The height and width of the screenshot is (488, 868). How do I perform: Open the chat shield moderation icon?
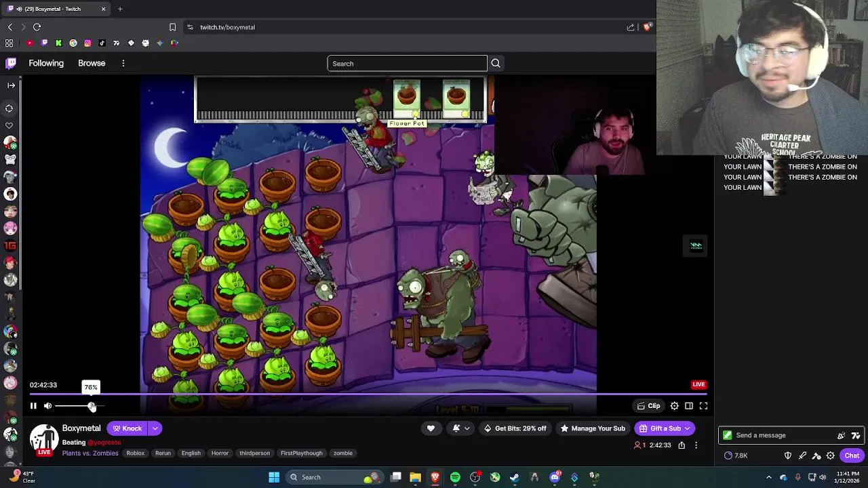point(788,455)
